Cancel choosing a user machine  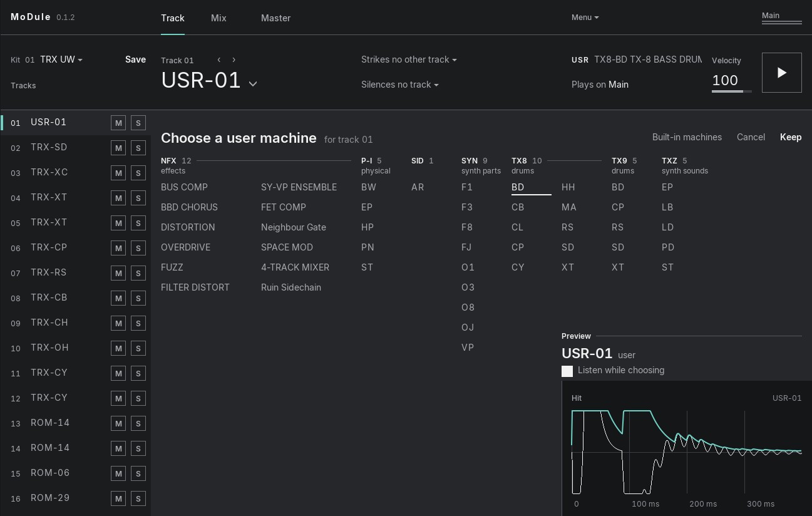751,137
